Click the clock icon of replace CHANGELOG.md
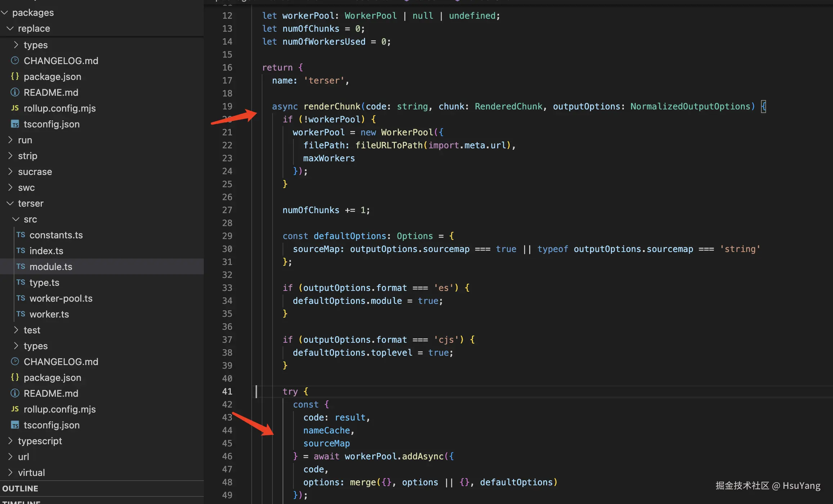The width and height of the screenshot is (833, 504). click(x=15, y=61)
